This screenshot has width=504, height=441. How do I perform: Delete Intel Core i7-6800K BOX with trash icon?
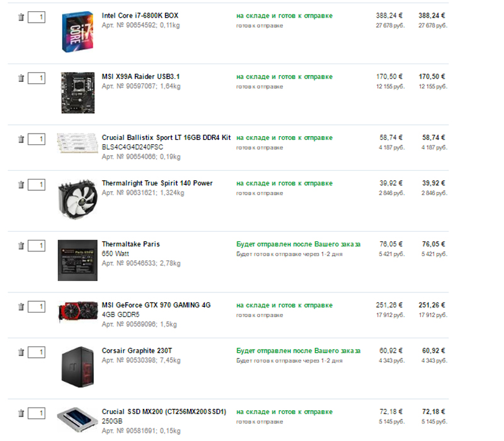(21, 17)
